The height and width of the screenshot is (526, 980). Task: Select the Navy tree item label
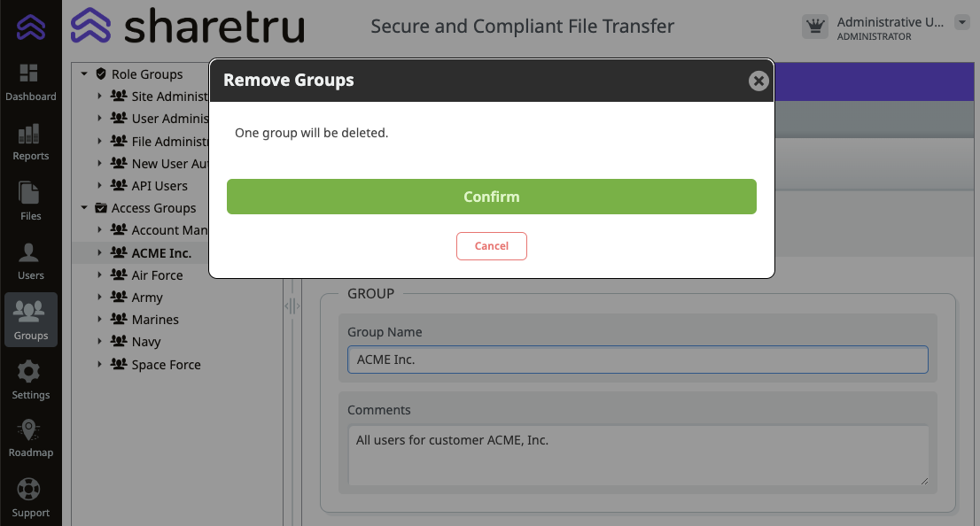pos(146,343)
